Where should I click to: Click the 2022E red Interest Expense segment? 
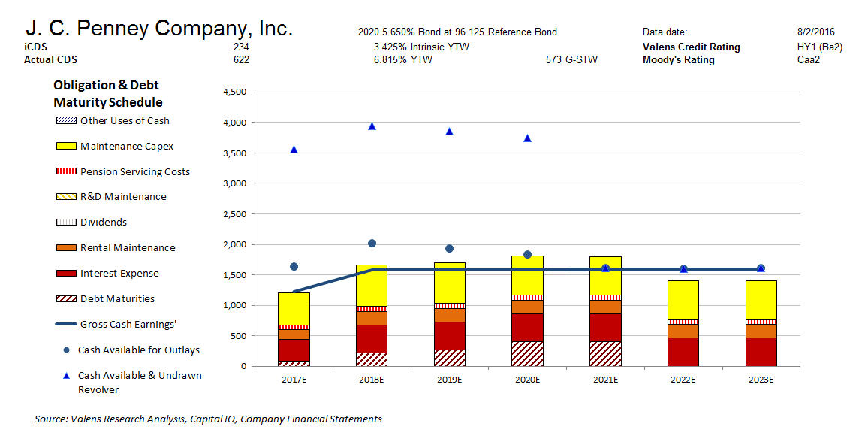[683, 352]
